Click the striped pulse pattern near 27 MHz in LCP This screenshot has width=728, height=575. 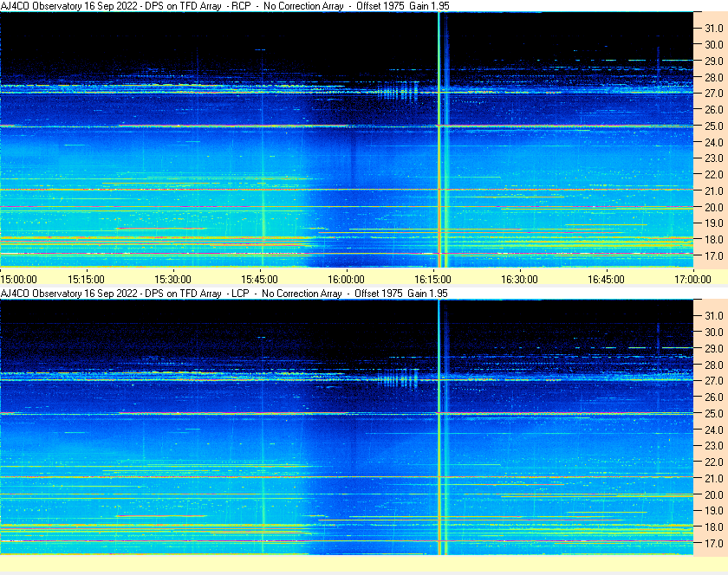click(398, 378)
